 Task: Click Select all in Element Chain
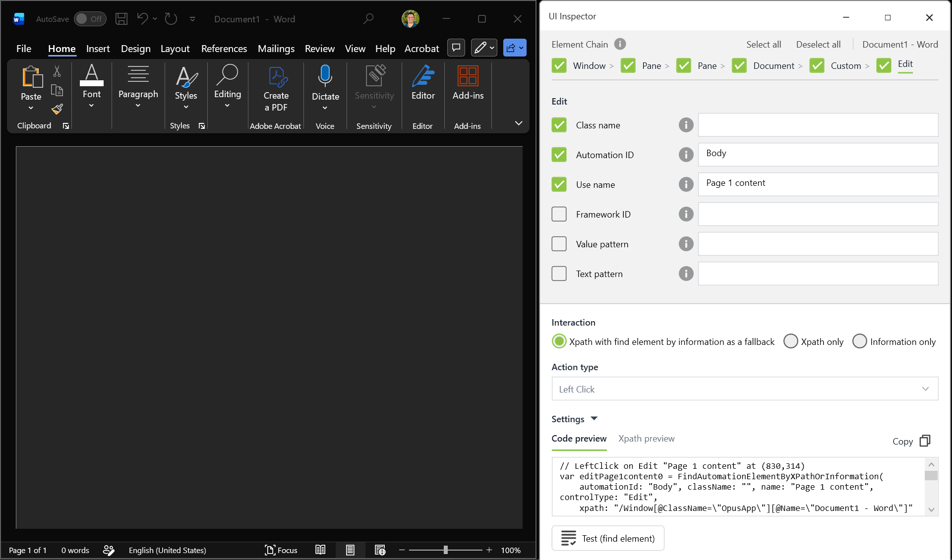764,44
